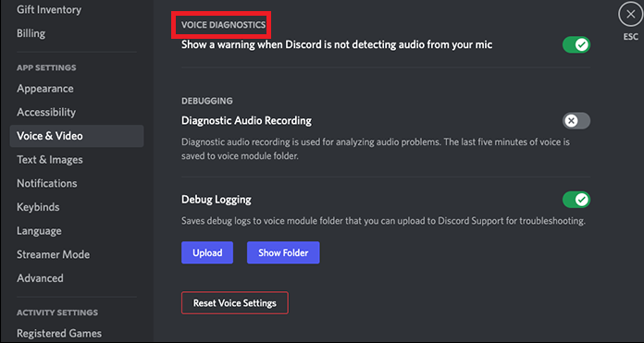The image size is (644, 343).
Task: Click the Voice Diagnostics section heading
Action: 223,25
